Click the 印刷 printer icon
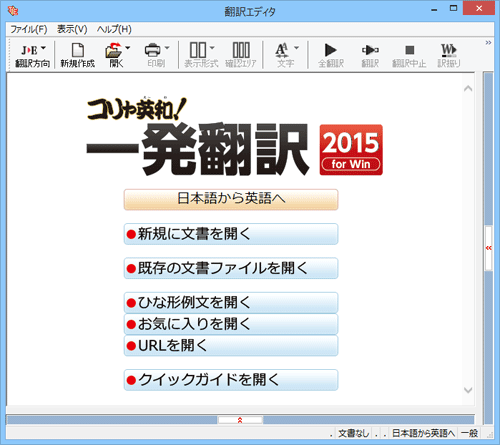Screen dimensions: 500x445 pyautogui.click(x=152, y=50)
